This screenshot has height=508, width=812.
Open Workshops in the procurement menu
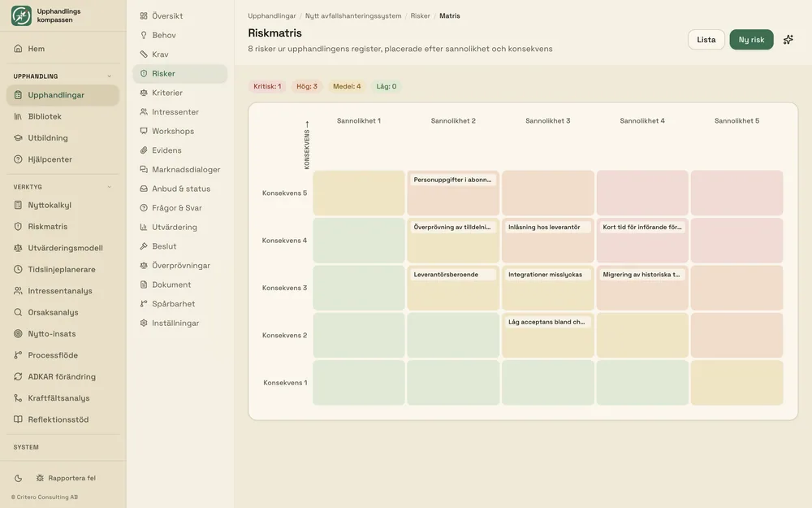[x=179, y=131]
